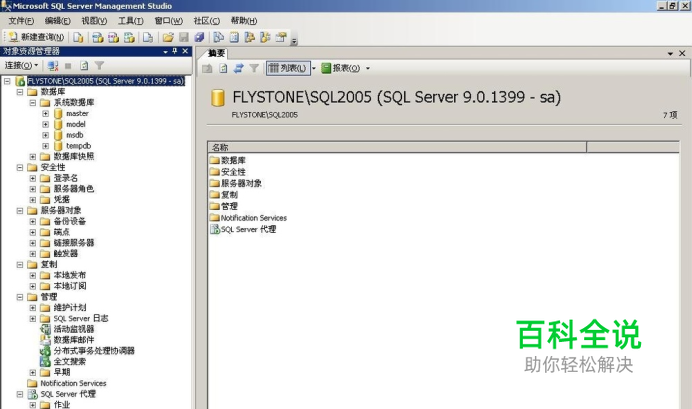Screen dimensions: 692x409
Task: Open the 窗口(W) menu
Action: click(x=169, y=21)
